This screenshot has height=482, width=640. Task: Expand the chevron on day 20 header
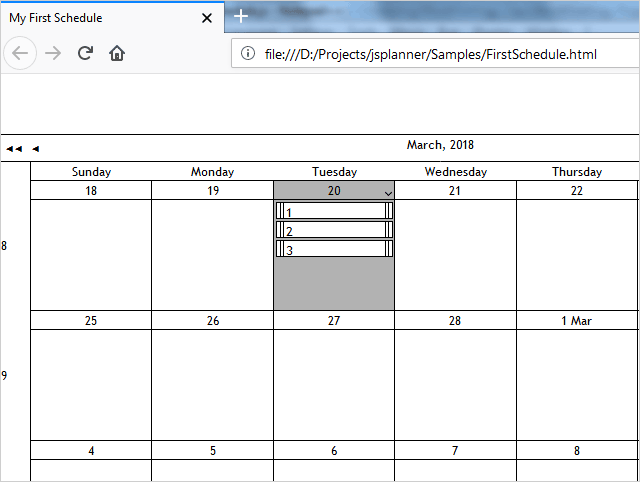point(388,193)
